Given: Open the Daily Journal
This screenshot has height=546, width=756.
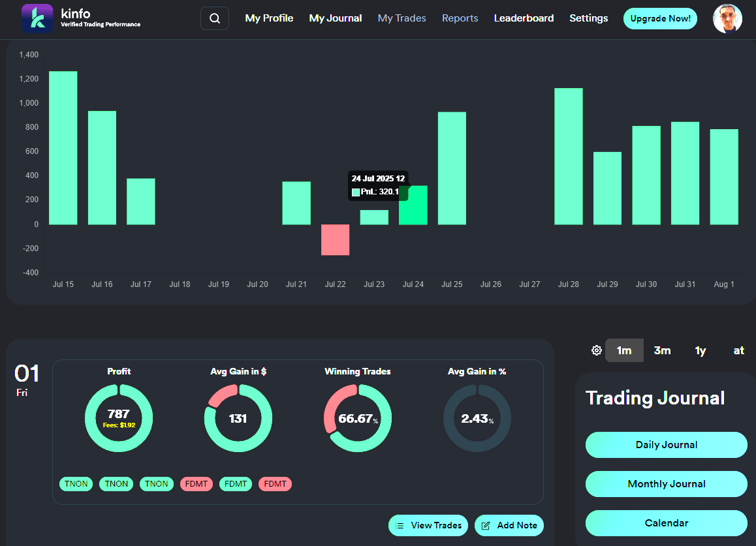Looking at the screenshot, I should [x=667, y=445].
